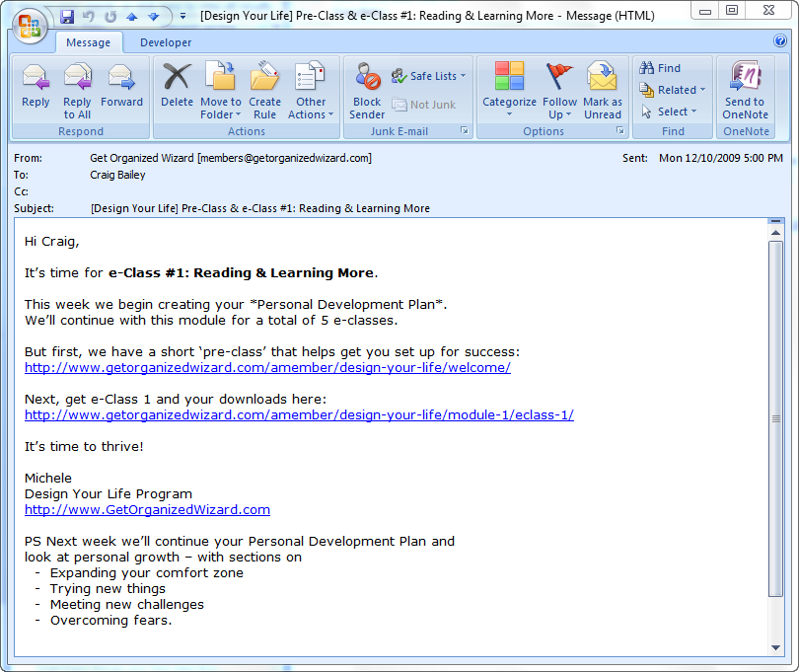Open the GetOrganizedWizard.com signature link

click(x=147, y=510)
